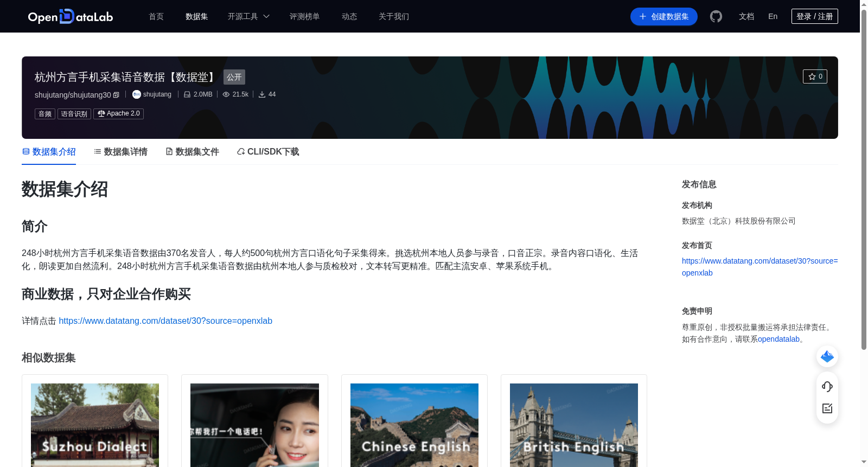Click publisher text 数据堂（北京）科技股份有限公司
868x467 pixels.
tap(738, 221)
